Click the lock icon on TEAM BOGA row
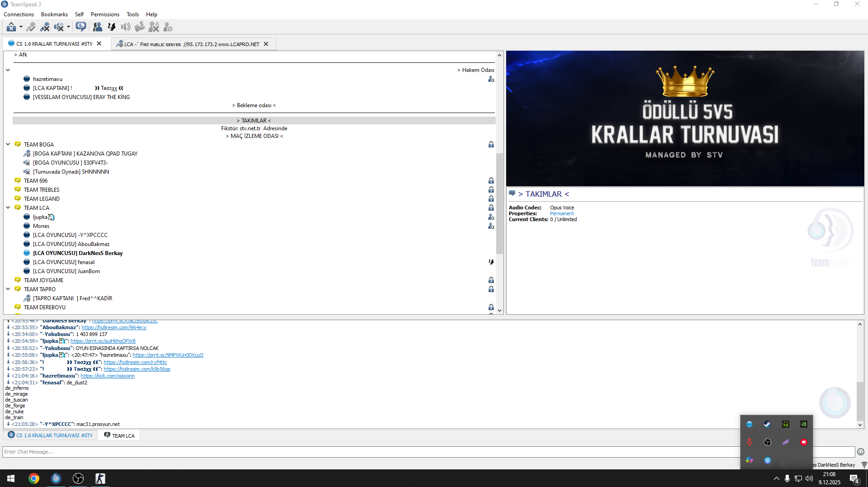868x487 pixels. [x=491, y=145]
